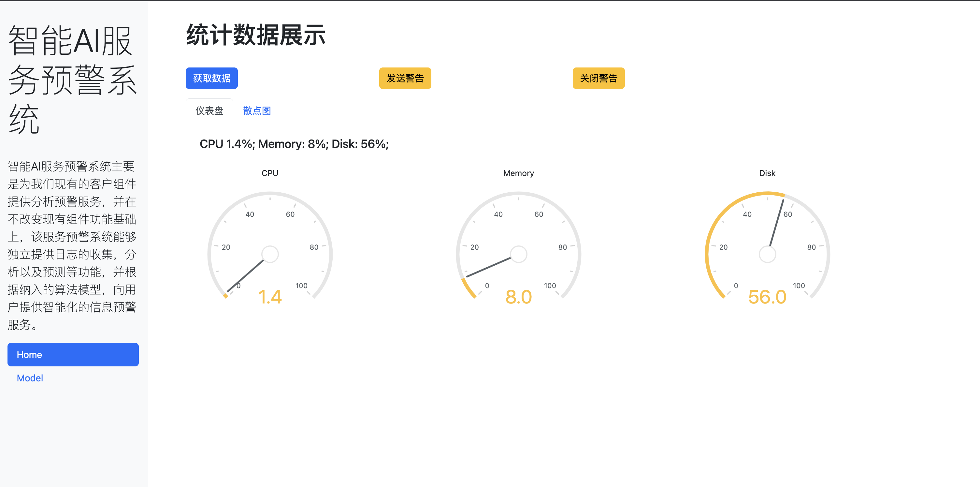Click the Memory gauge needle pointer

[489, 267]
